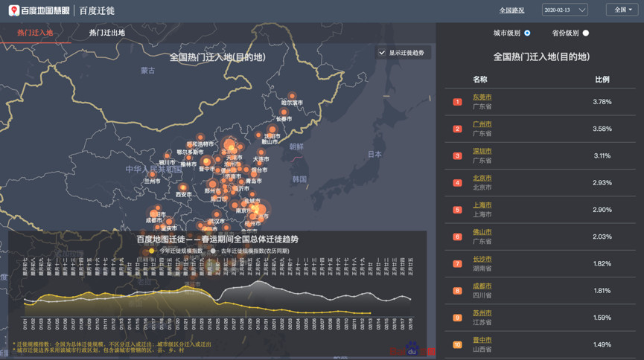
Task: Open 广州市 link in ranking
Action: [482, 124]
